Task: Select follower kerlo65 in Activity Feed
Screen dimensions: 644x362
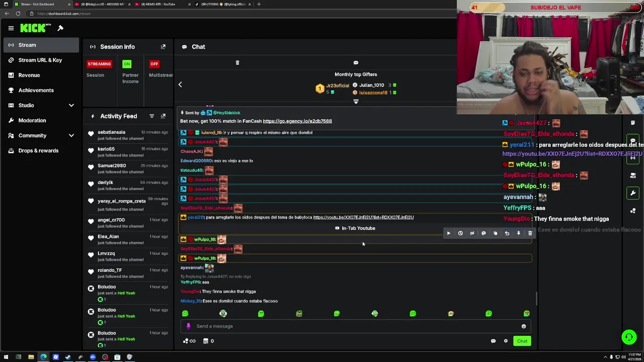Action: [106, 149]
